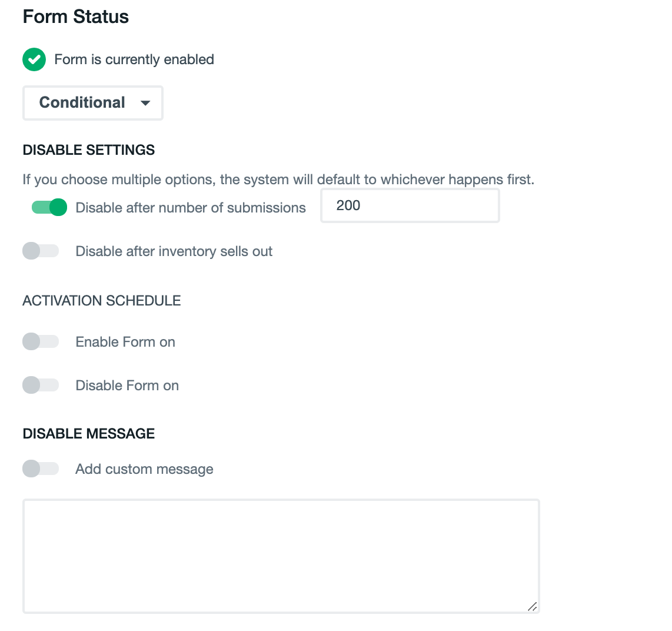This screenshot has height=631, width=672.
Task: Turn on the Enable Form on switch
Action: click(x=41, y=341)
